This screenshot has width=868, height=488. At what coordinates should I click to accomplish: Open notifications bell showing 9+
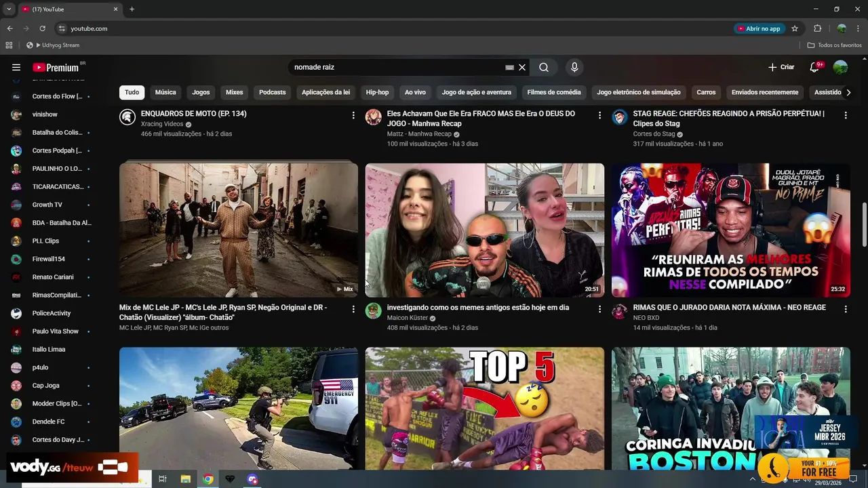815,67
